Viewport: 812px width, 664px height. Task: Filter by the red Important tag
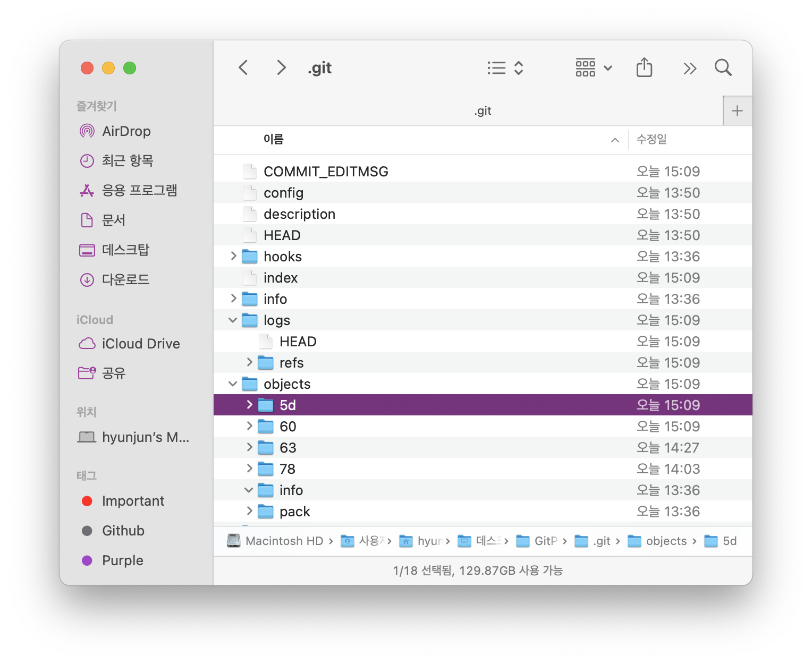(x=123, y=501)
